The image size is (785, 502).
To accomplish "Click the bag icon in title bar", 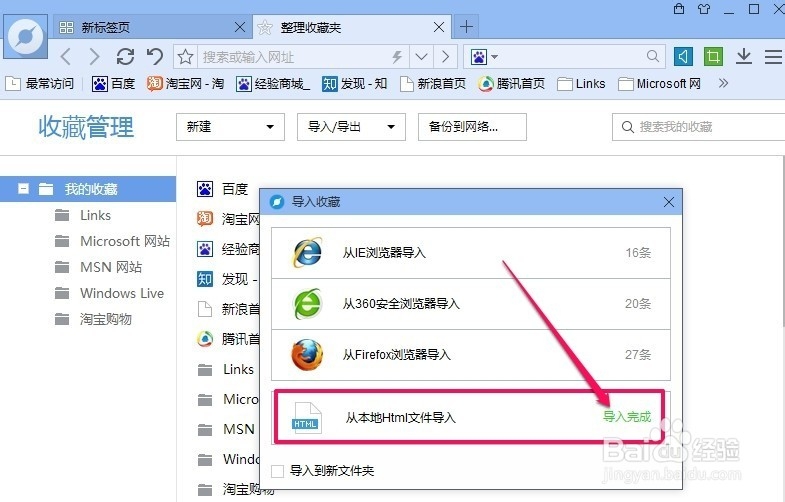I will 679,9.
